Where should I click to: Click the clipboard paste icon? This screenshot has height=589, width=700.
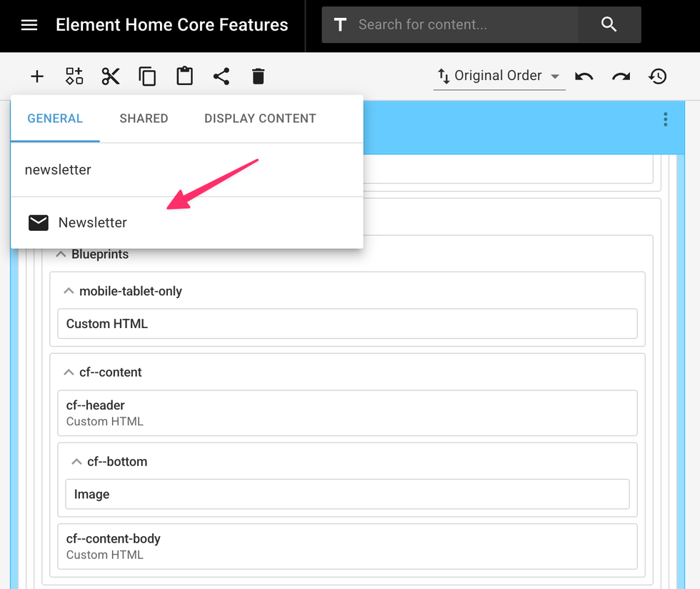click(x=184, y=76)
